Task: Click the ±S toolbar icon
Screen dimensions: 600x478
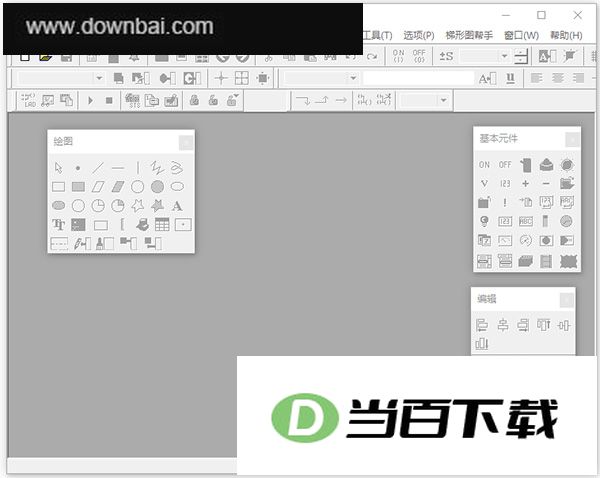Action: (x=446, y=56)
